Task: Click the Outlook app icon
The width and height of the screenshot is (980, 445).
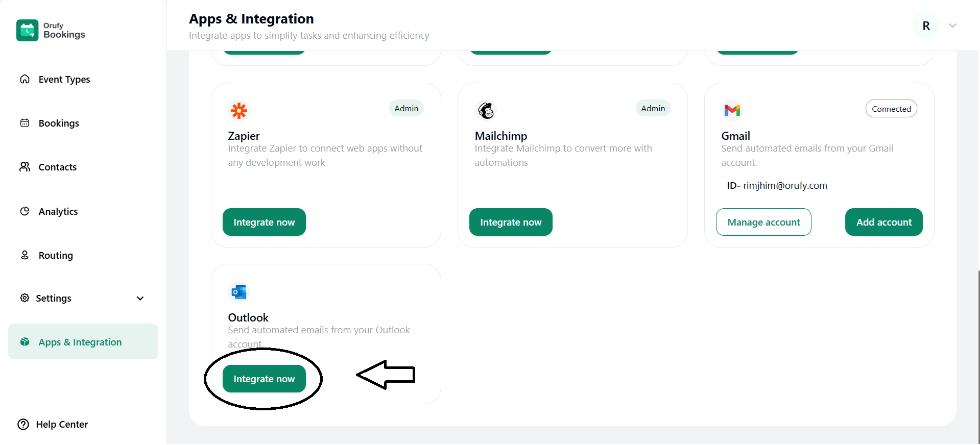Action: [238, 292]
